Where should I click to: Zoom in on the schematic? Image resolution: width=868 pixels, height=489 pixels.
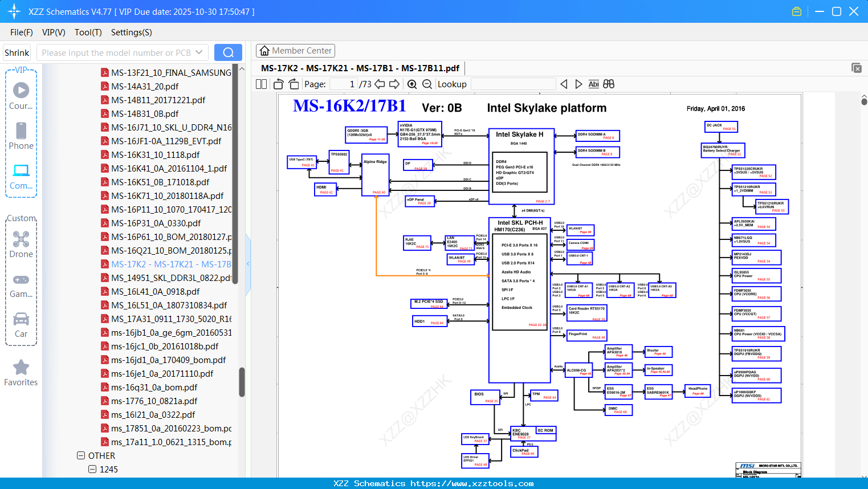point(412,84)
